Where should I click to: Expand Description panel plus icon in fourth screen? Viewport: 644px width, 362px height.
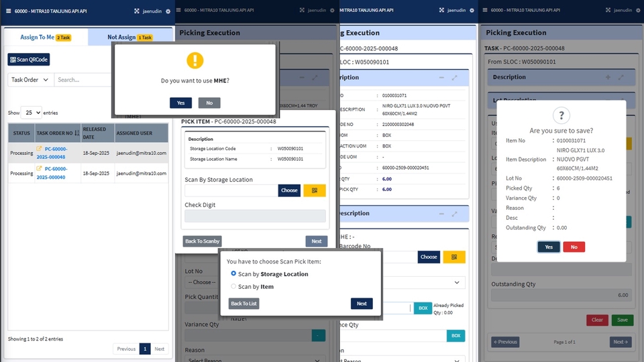point(608,77)
